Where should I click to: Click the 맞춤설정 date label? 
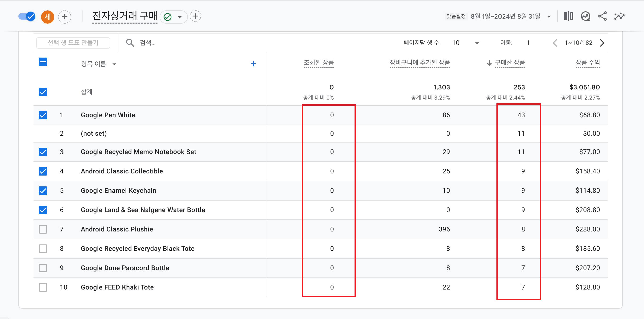coord(456,17)
